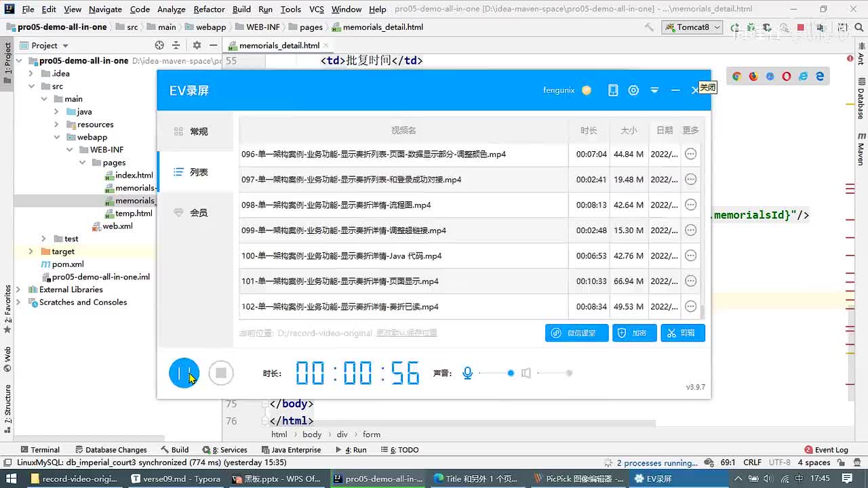This screenshot has height=488, width=868.
Task: Switch to the 常规 tab in EV录屏
Action: click(195, 131)
